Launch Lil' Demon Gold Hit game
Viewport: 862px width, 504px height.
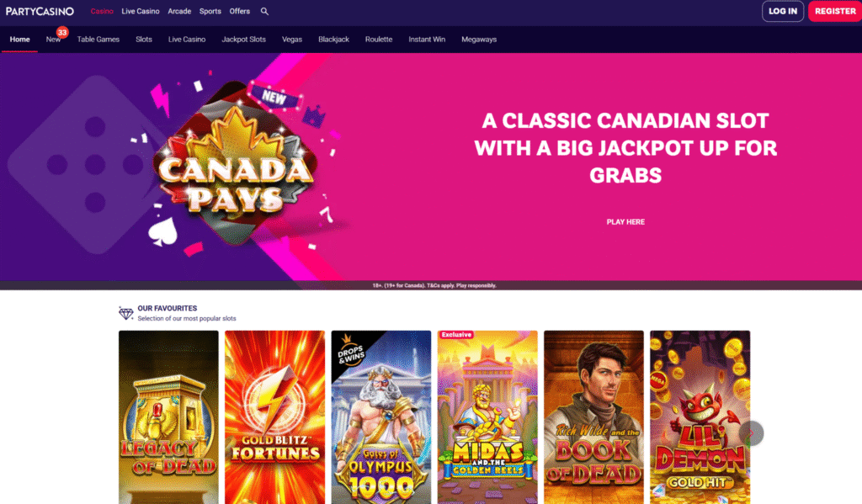[700, 417]
